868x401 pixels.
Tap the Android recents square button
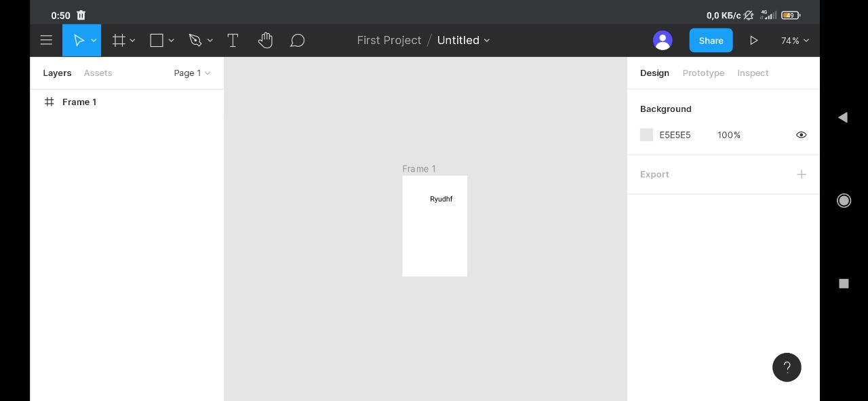[x=844, y=284]
